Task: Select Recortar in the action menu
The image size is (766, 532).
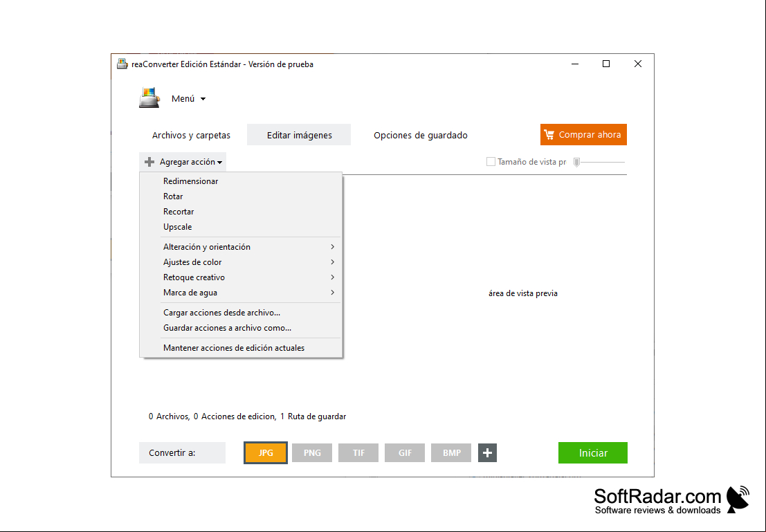Action: tap(241, 212)
